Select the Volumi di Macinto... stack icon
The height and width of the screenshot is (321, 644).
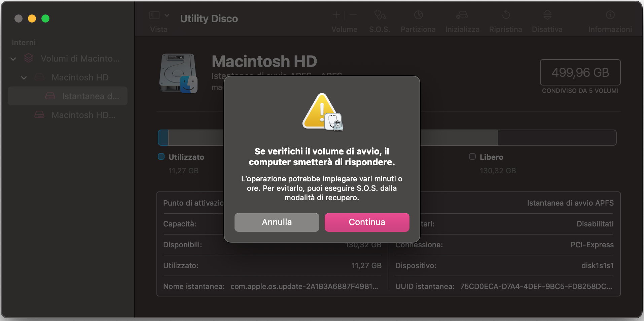pyautogui.click(x=29, y=58)
